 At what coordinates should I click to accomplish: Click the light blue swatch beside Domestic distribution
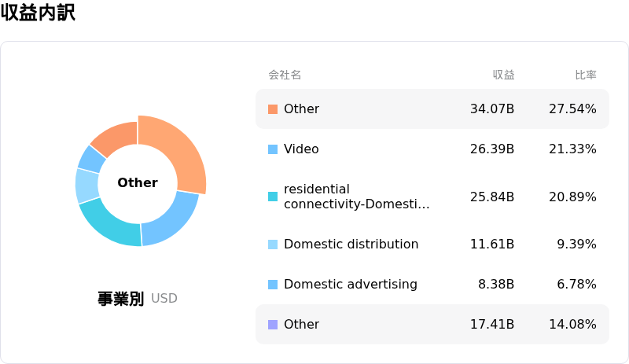coord(273,245)
